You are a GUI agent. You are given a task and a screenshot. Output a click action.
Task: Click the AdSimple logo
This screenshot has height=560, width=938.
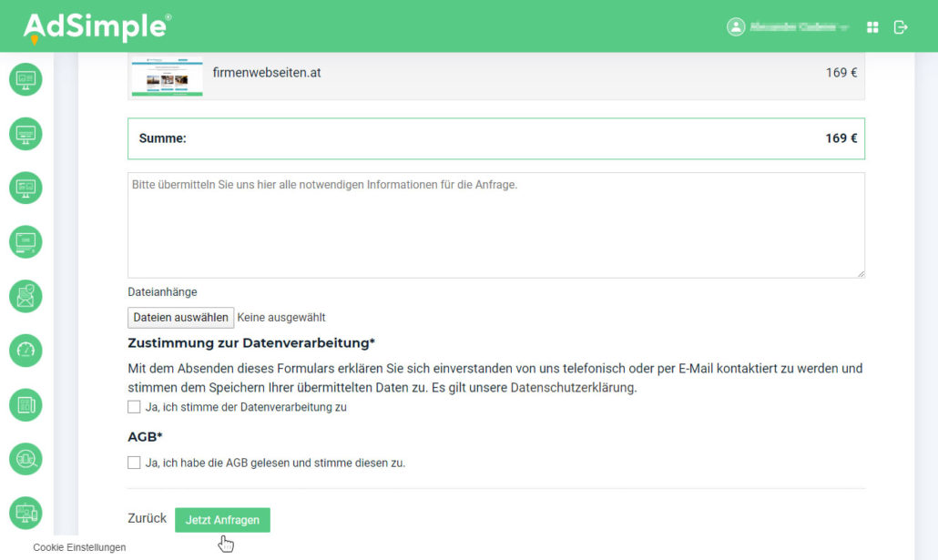[x=97, y=27]
